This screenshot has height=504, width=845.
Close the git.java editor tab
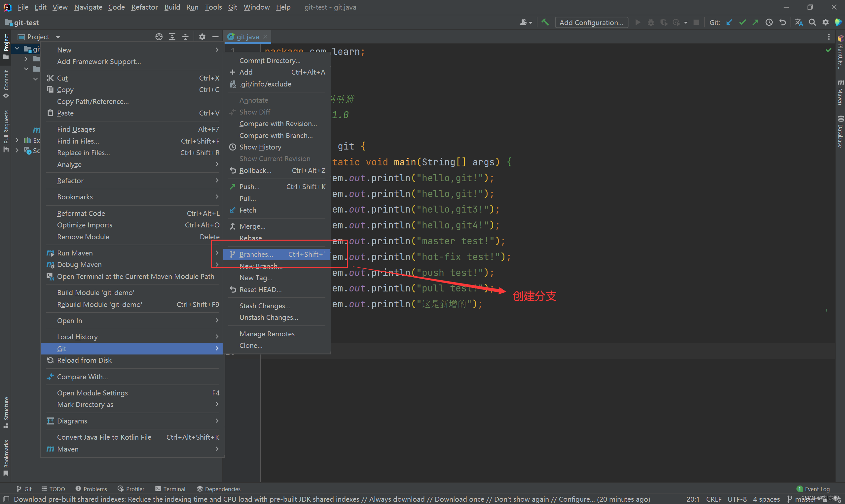click(266, 37)
